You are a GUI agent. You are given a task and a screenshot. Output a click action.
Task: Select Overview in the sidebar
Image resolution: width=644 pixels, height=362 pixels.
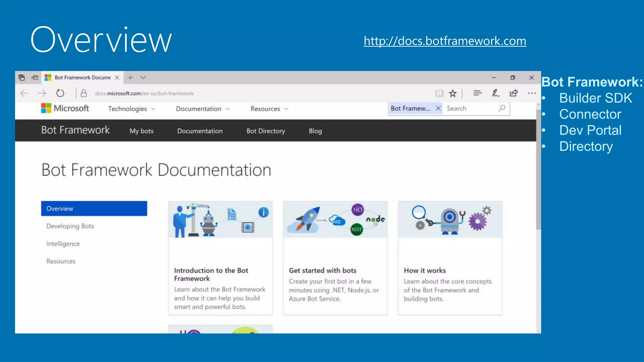(94, 209)
